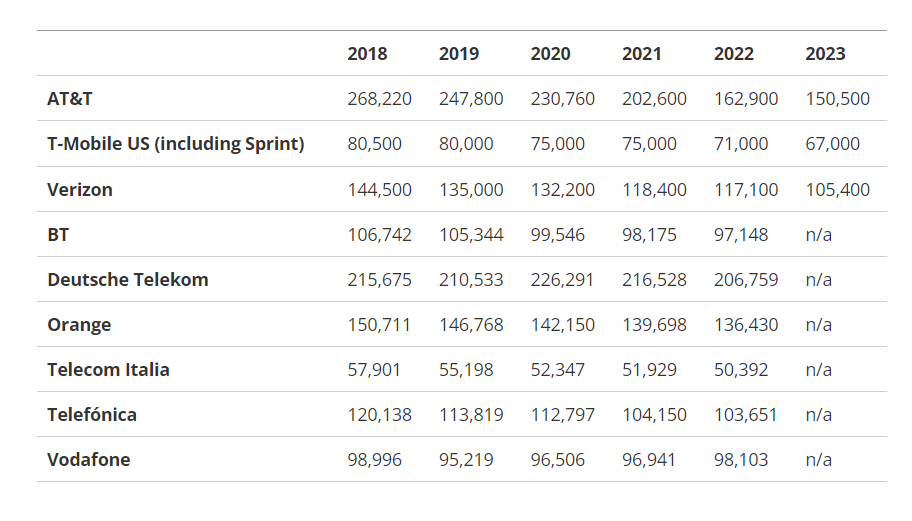Select AT&T 2020 value 230,760

coord(562,99)
